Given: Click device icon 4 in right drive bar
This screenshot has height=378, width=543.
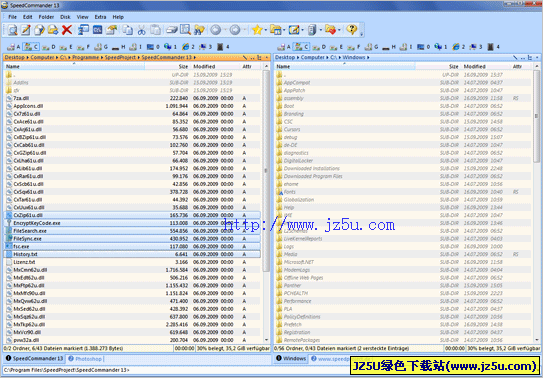Looking at the screenshot, I should (x=493, y=47).
